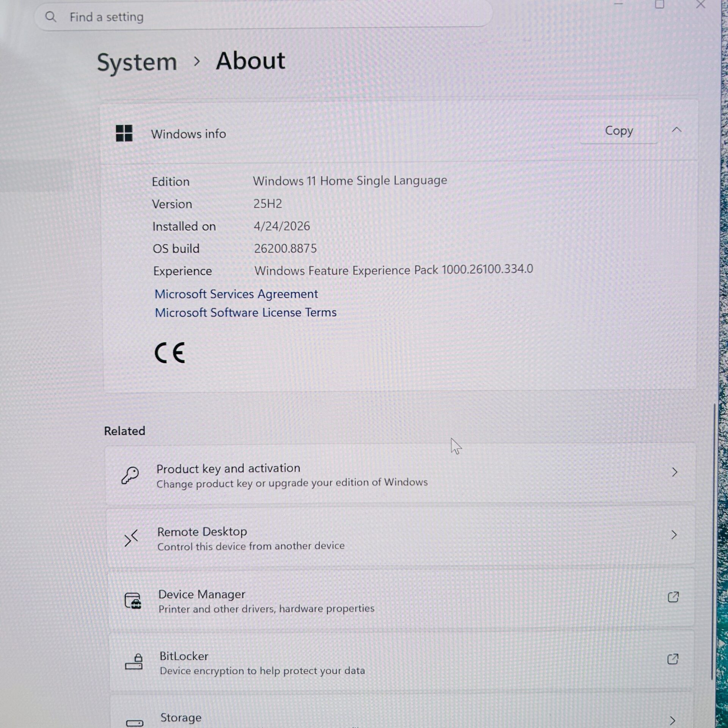Select the Windows Feature Experience Pack text

tap(394, 270)
